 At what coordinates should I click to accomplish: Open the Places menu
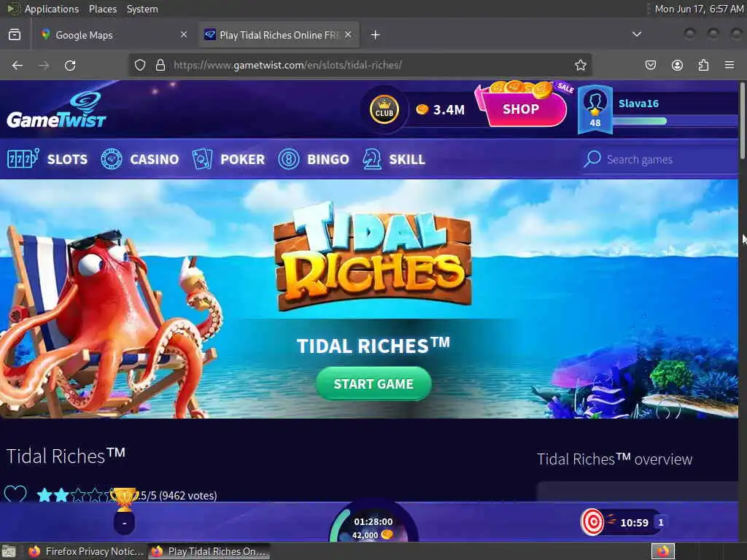tap(102, 9)
